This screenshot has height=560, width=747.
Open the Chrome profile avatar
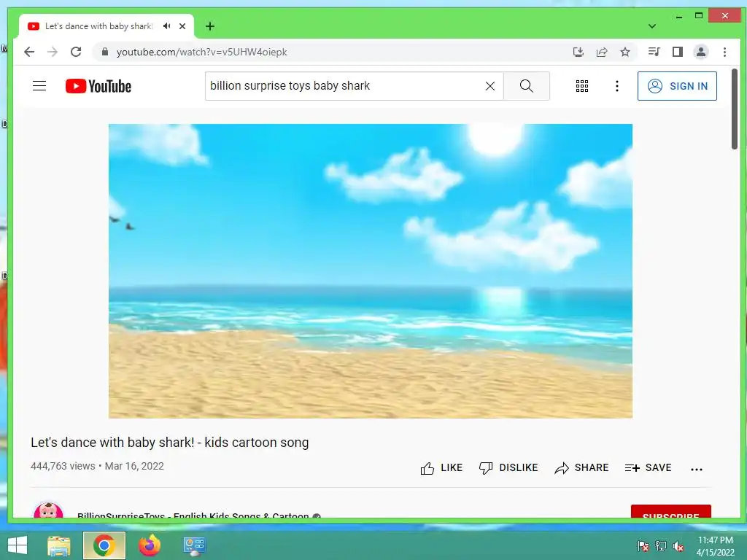701,52
